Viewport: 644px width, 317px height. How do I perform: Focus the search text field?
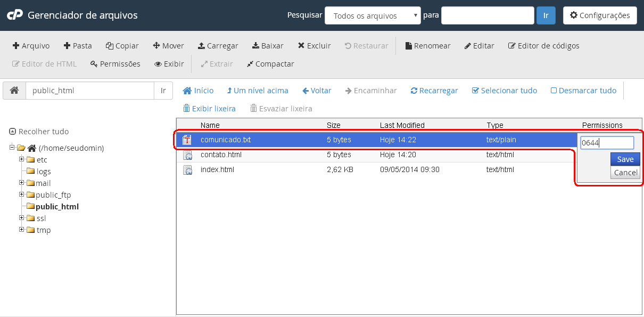click(x=488, y=15)
